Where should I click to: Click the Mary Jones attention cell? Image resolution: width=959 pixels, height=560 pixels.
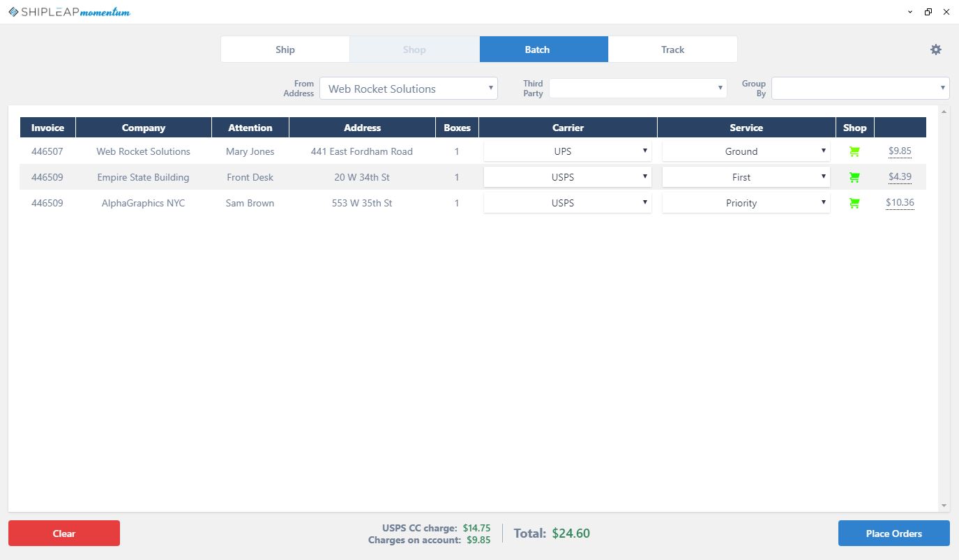coord(250,151)
